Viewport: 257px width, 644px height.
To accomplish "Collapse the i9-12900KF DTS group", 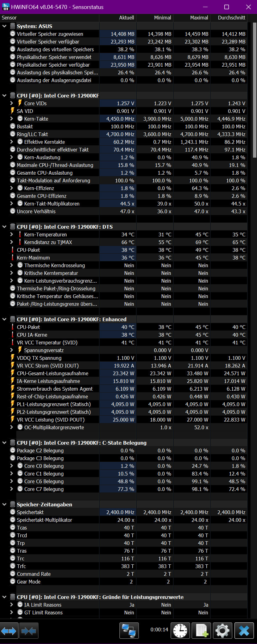I will [4, 227].
